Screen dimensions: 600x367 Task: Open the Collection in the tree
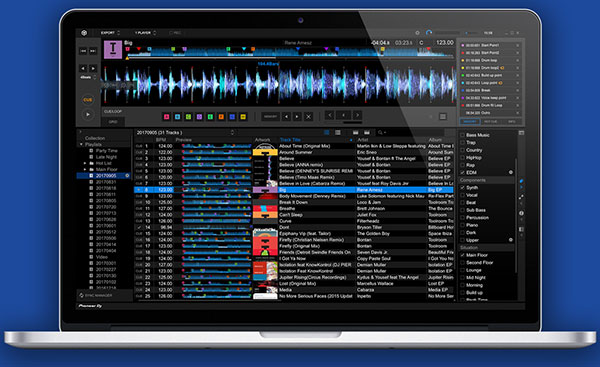click(95, 138)
